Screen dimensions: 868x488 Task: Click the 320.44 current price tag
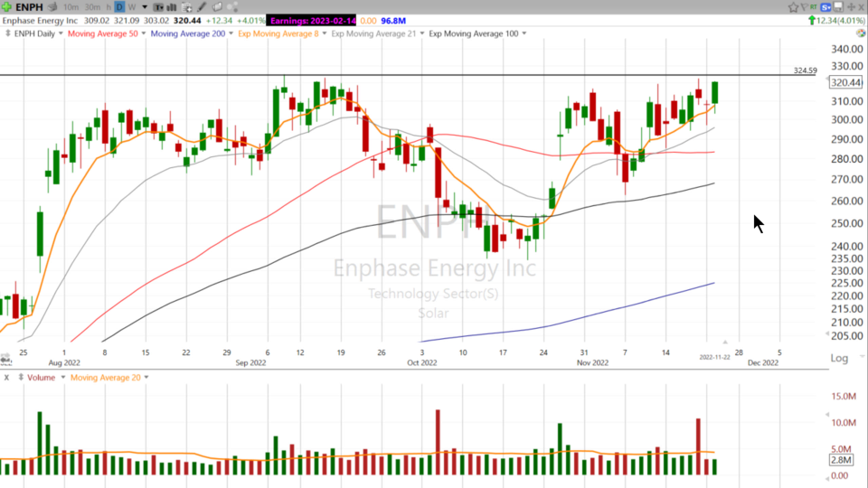tap(846, 82)
